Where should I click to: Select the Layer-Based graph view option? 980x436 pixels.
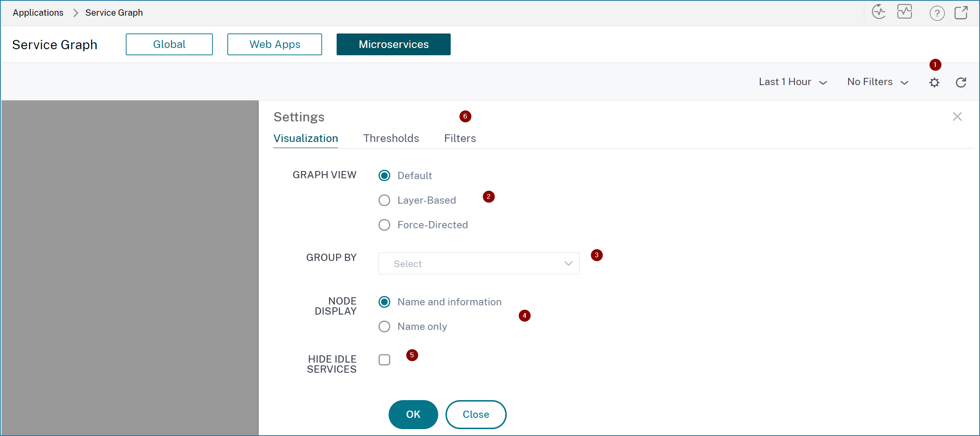(x=384, y=200)
